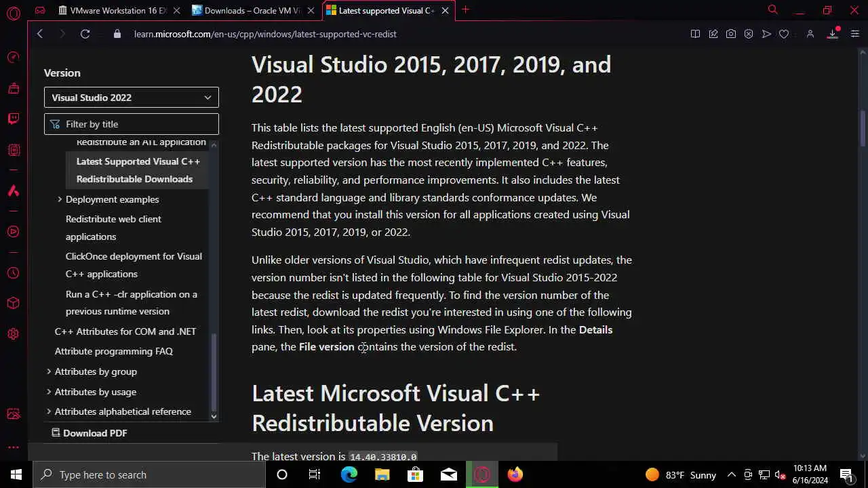Click the Filter by title field
Image resolution: width=868 pixels, height=488 pixels.
point(132,124)
